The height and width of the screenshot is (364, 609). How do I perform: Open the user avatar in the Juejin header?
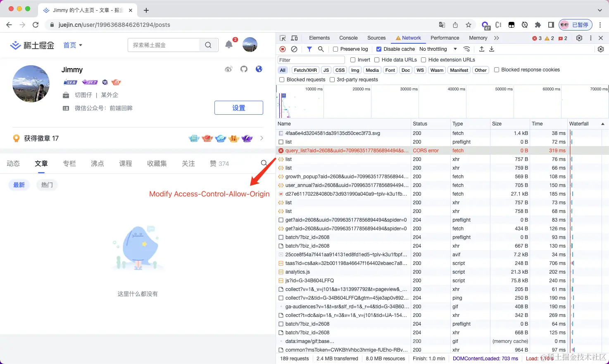pos(250,45)
